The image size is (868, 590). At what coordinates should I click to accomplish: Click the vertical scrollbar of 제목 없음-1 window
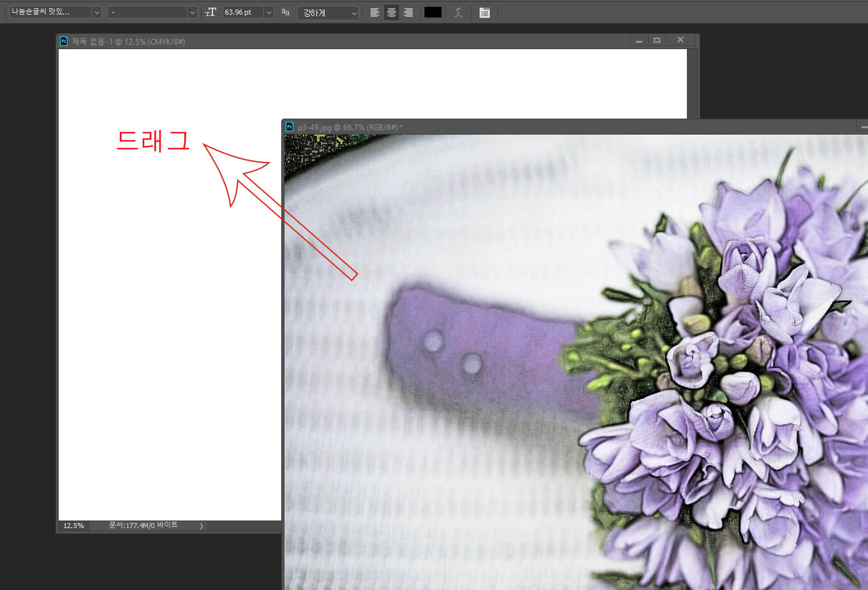[693, 83]
